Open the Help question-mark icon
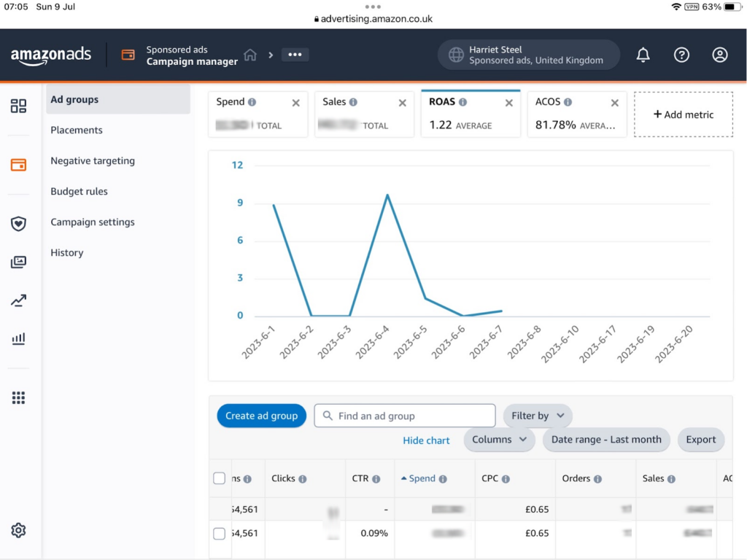This screenshot has height=560, width=747. [681, 55]
